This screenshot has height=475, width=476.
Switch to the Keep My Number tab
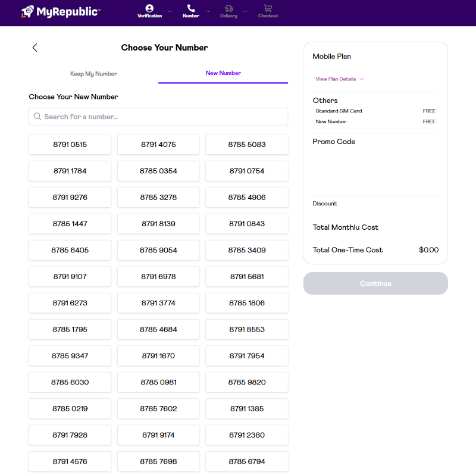[x=93, y=73]
